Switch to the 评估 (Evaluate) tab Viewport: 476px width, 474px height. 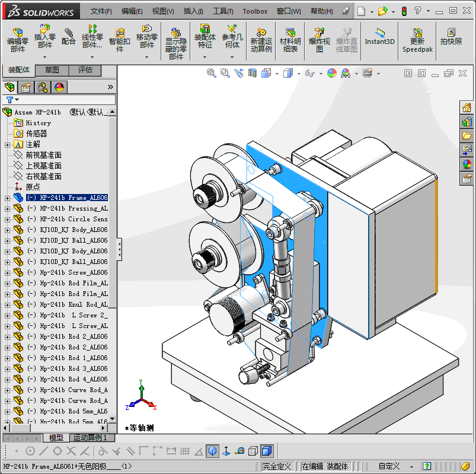click(85, 70)
